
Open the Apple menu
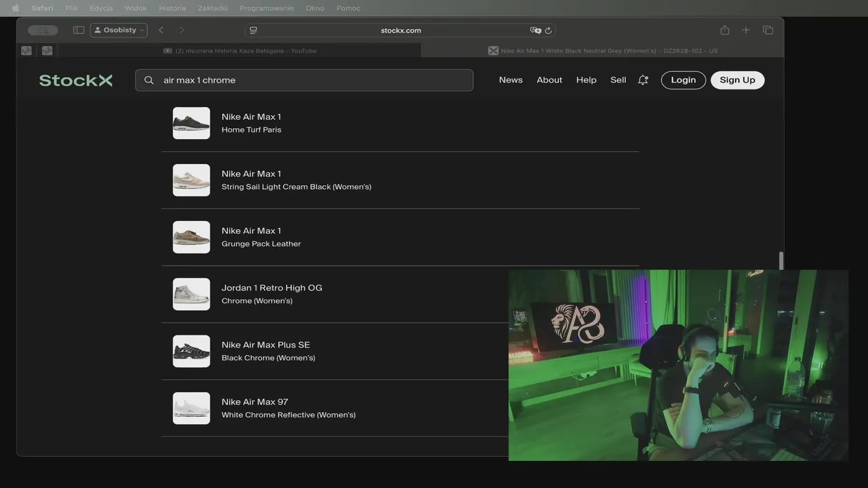point(16,8)
